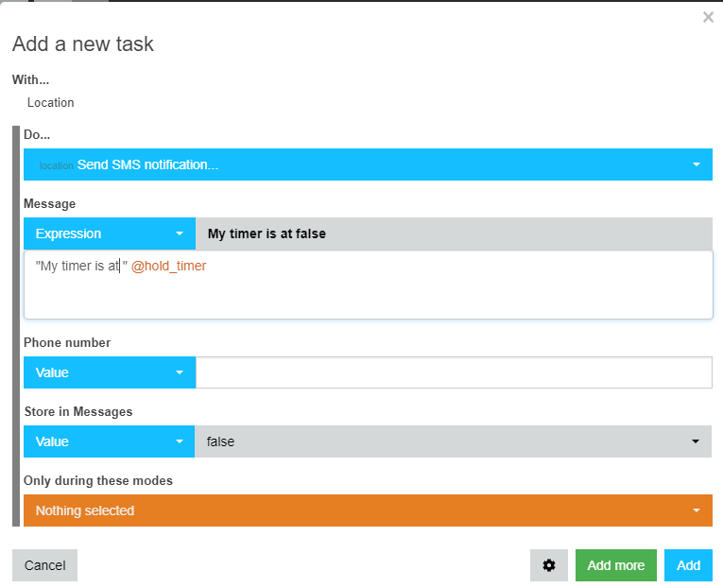Close the Add a new task dialog
Image resolution: width=723 pixels, height=588 pixels.
click(x=708, y=17)
